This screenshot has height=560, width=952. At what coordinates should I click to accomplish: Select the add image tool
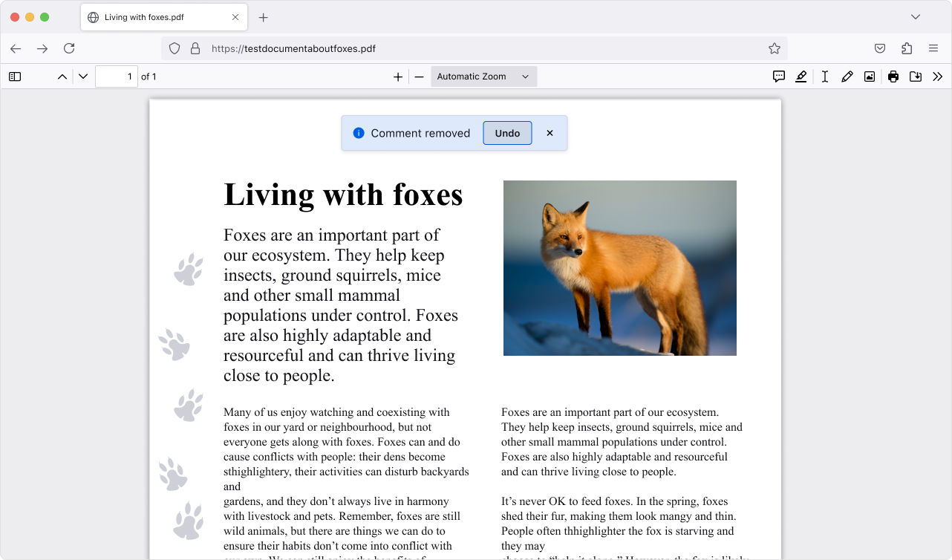coord(870,76)
